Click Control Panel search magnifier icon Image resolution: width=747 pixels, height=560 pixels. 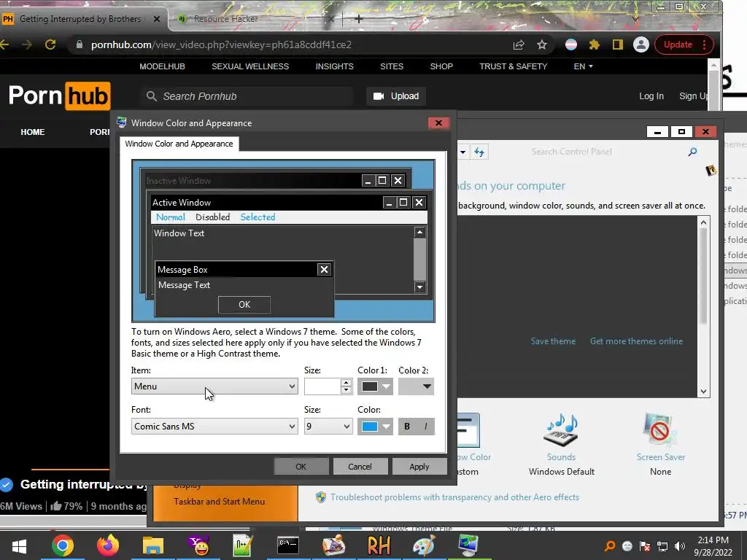click(x=693, y=152)
